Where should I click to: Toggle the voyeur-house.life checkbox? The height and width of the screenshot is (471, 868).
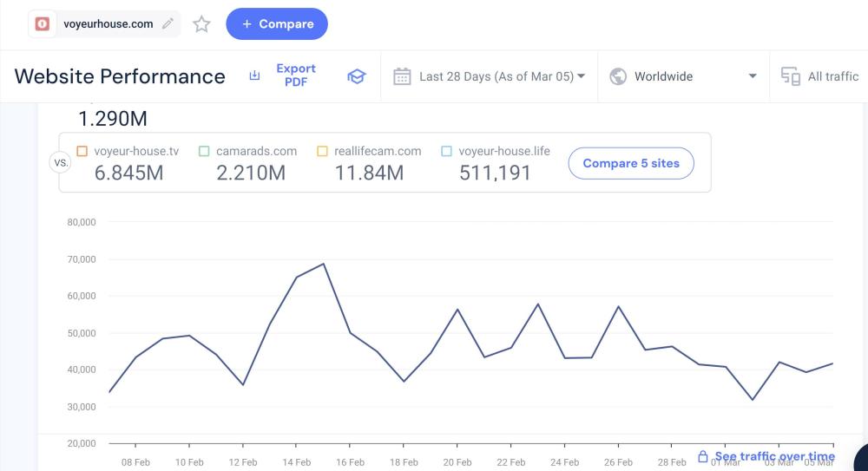coord(446,151)
